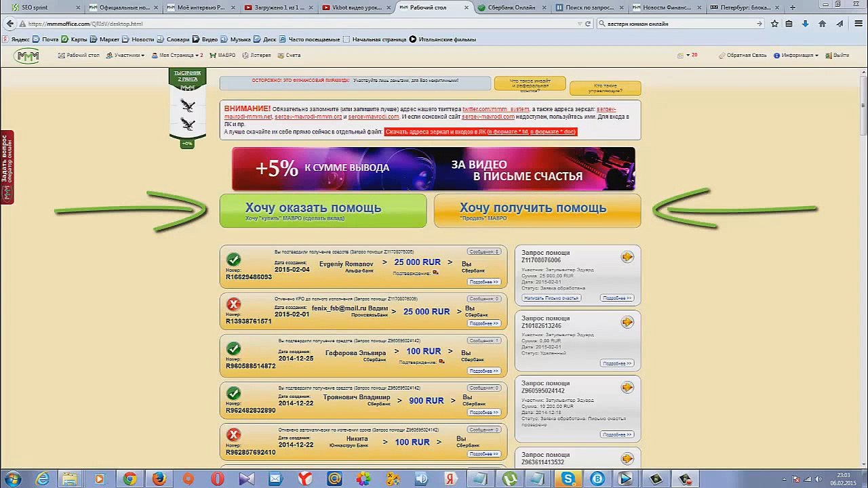Screen dimensions: 868x488
Task: Launch Skype from the taskbar
Action: click(568, 479)
